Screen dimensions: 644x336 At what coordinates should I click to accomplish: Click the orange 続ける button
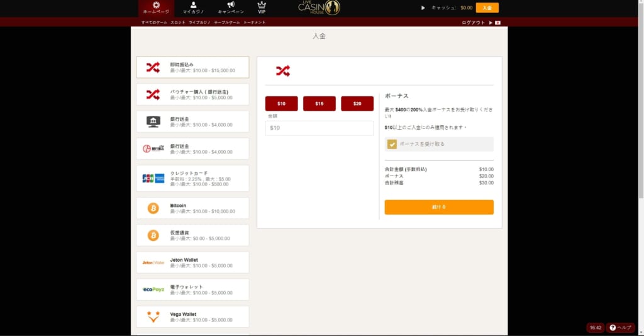pos(439,207)
